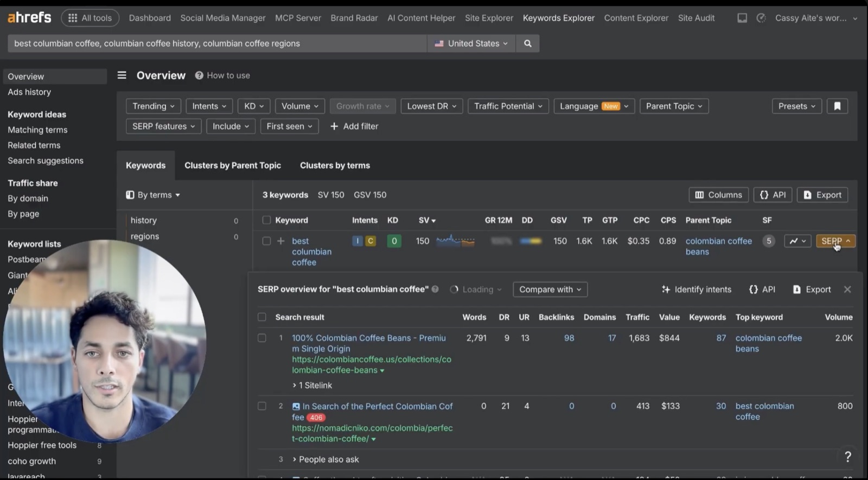
Task: Open the By terms grouping dropdown
Action: click(153, 195)
